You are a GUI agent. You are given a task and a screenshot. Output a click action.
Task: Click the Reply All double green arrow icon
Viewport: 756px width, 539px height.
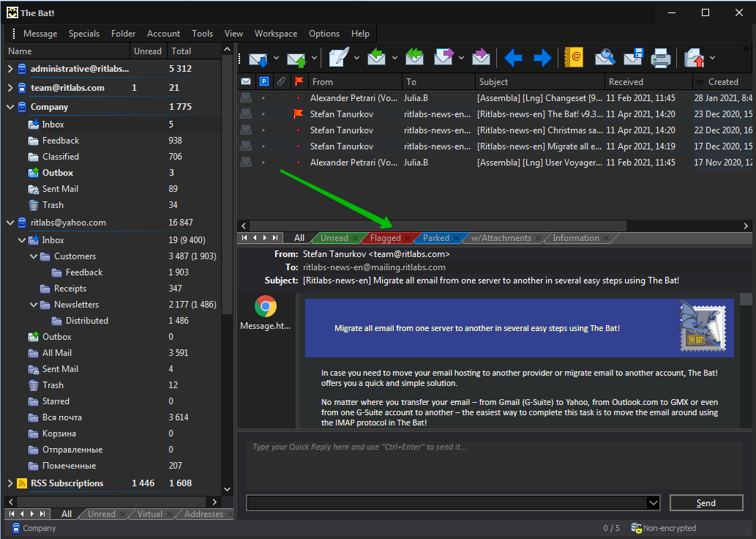[x=414, y=57]
